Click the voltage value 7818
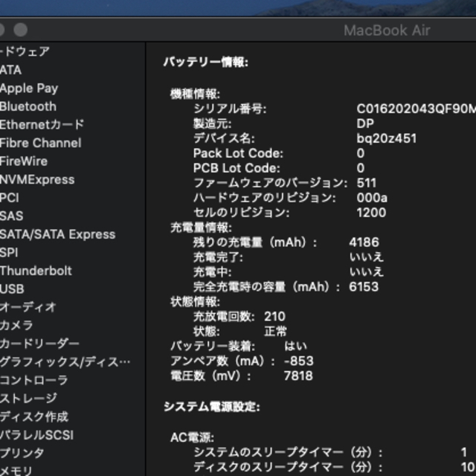 tap(298, 376)
